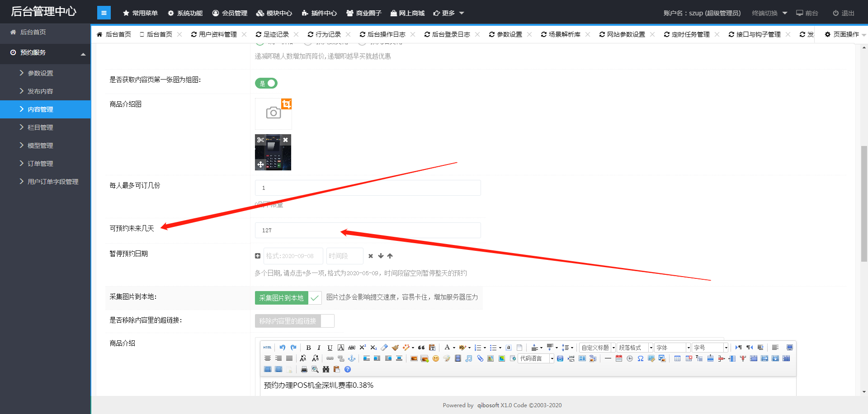Click Bold in the editor toolbar

[308, 348]
